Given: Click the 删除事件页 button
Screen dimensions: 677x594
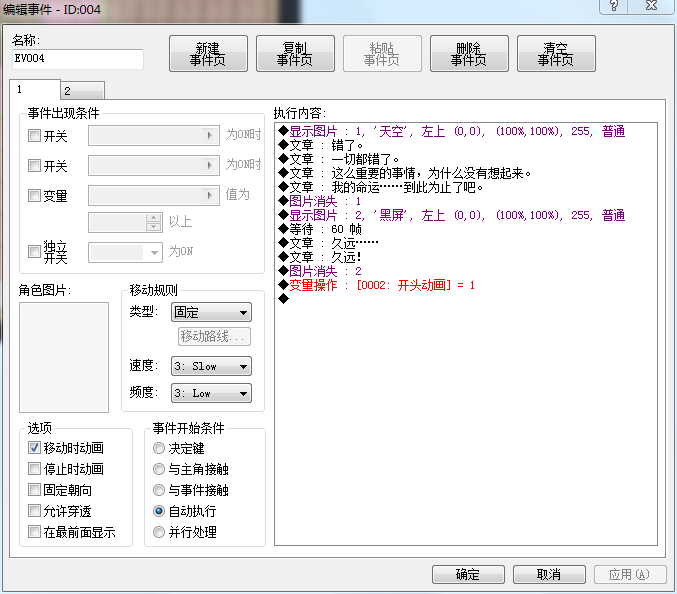Looking at the screenshot, I should click(469, 54).
